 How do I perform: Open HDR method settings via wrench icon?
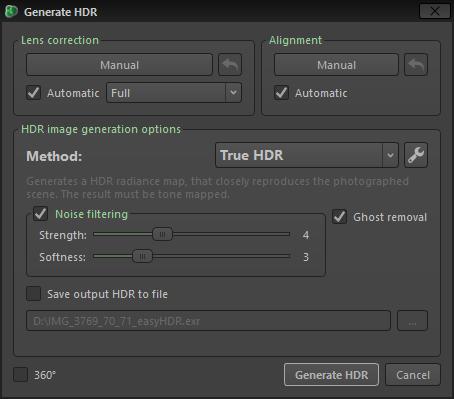pos(416,155)
